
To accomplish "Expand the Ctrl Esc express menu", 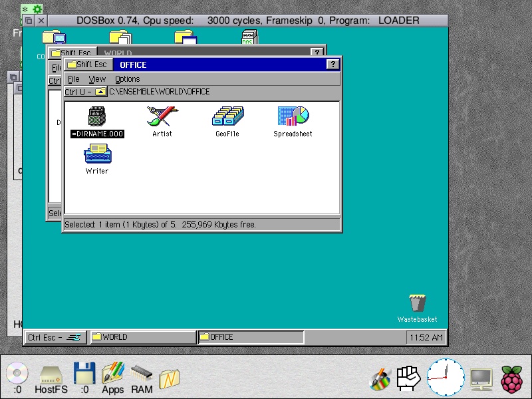I will pos(56,337).
